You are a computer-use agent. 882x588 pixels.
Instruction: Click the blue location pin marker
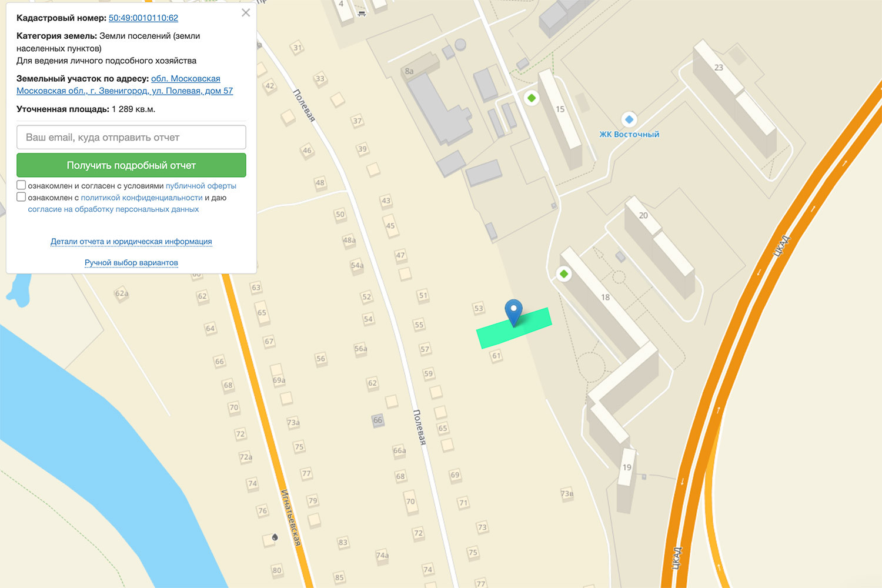[x=513, y=312]
